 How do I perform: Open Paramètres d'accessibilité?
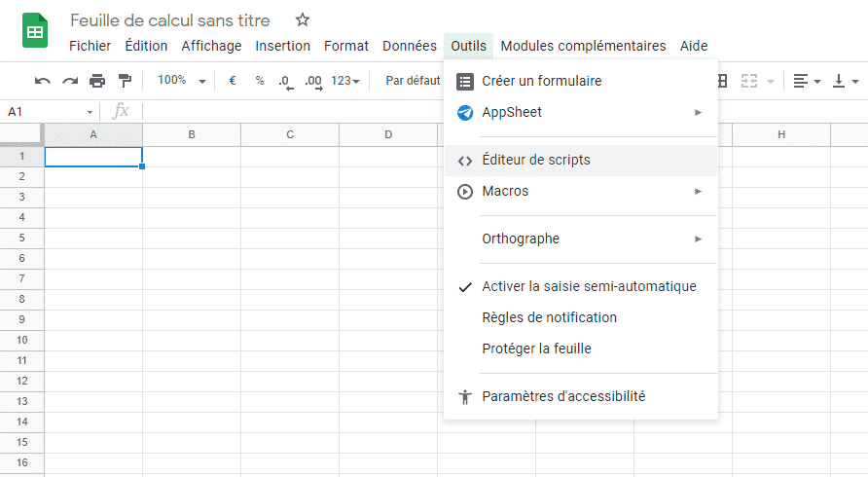(x=563, y=396)
